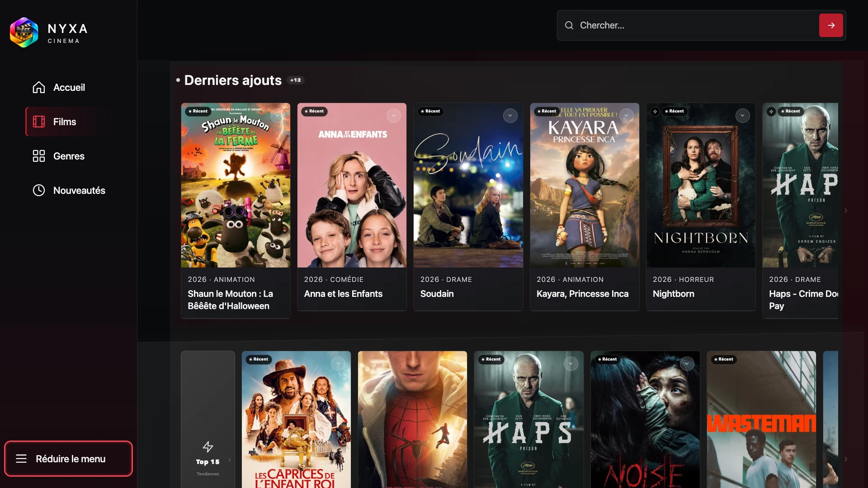Expand options on Anna et les Enfants card
Viewport: 868px width, 488px height.
(394, 116)
